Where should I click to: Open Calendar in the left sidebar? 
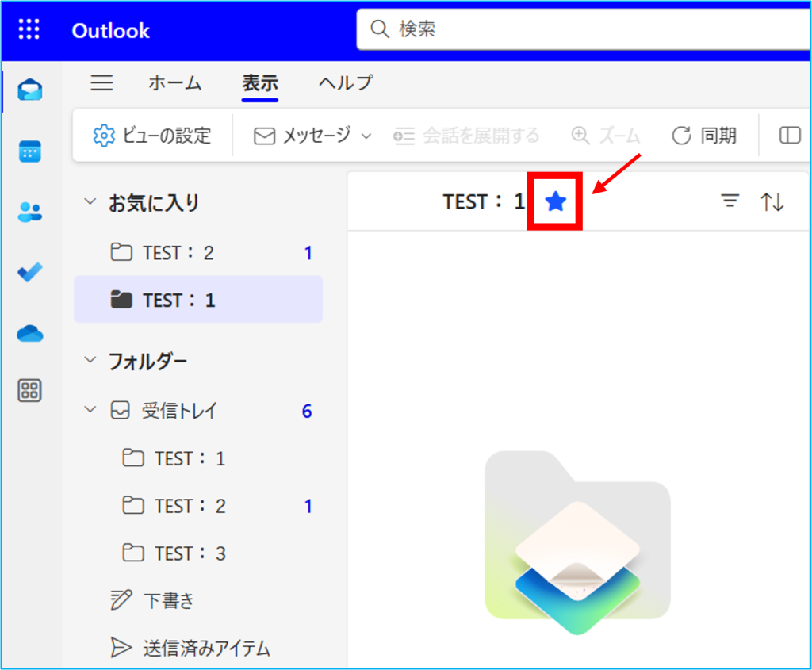[x=30, y=151]
